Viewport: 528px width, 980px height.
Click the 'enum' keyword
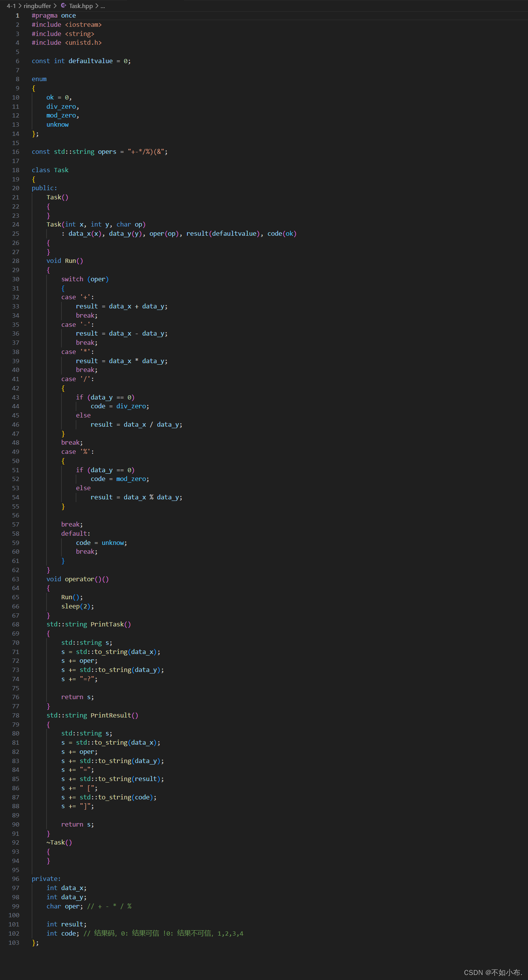click(x=39, y=79)
